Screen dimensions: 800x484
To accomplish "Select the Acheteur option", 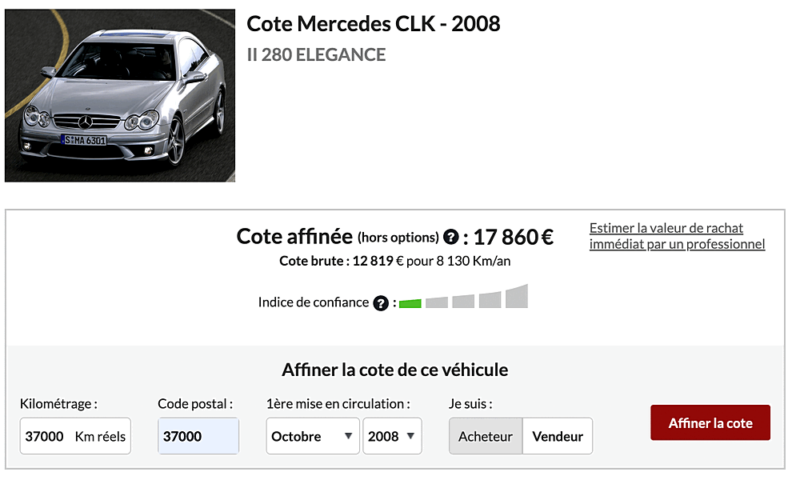I will (x=485, y=436).
